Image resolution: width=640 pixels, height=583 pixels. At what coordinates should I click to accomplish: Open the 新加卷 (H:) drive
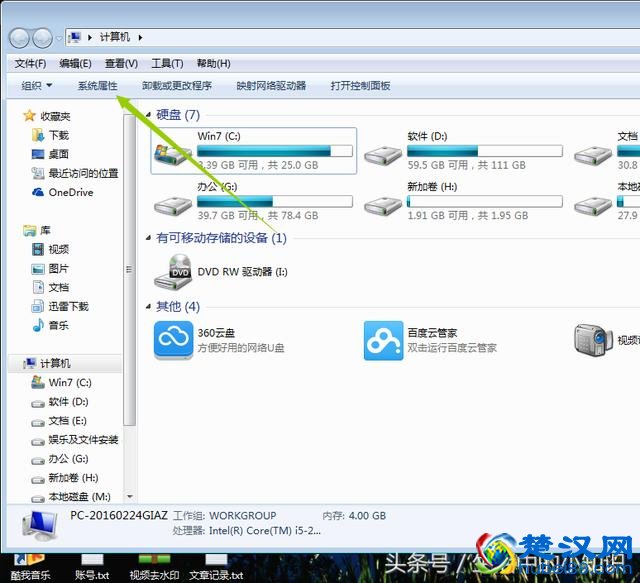coord(383,203)
